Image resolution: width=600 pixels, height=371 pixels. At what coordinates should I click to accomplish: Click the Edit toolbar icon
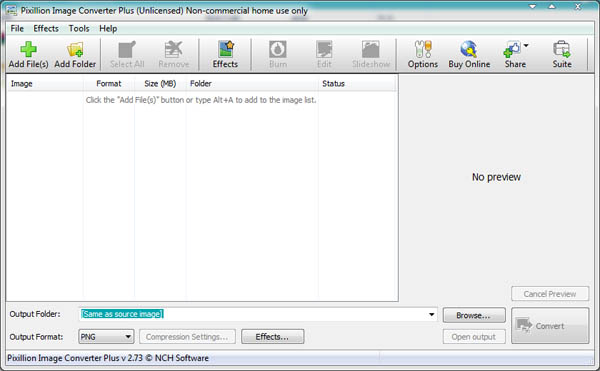point(324,49)
